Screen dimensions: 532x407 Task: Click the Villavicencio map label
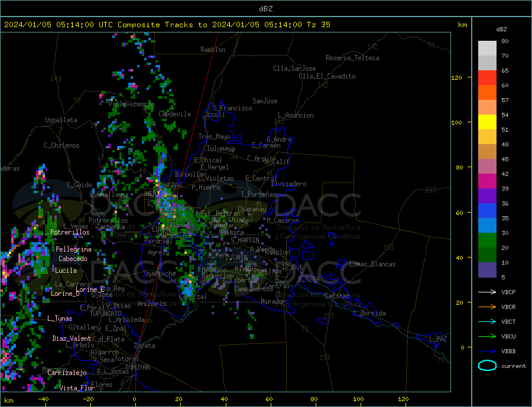pos(131,104)
